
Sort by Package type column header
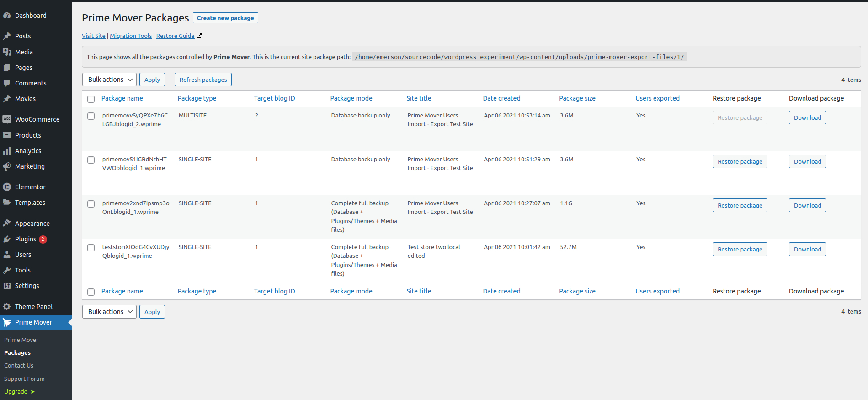pos(197,98)
